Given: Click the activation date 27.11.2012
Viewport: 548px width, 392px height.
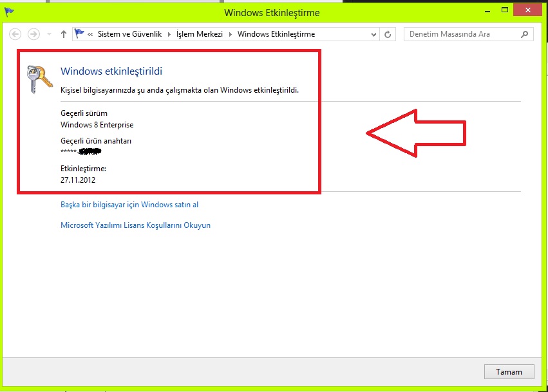Looking at the screenshot, I should pyautogui.click(x=78, y=180).
